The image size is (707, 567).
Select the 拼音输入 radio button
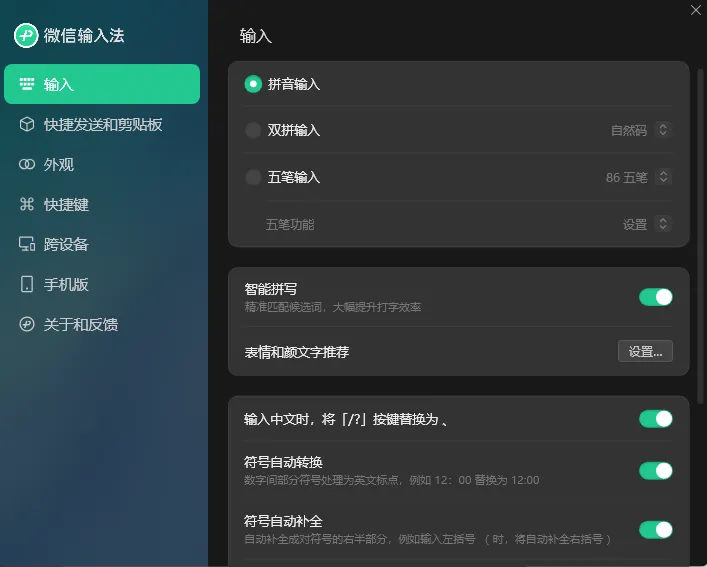coord(253,84)
